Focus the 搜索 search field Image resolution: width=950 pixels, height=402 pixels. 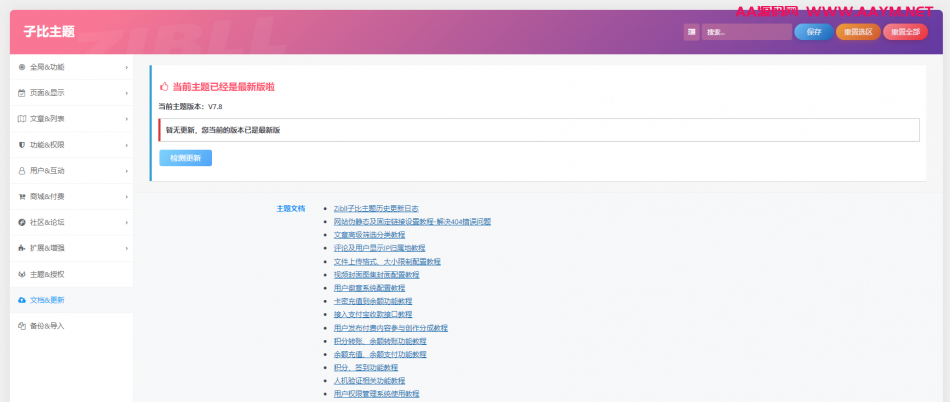tap(746, 32)
